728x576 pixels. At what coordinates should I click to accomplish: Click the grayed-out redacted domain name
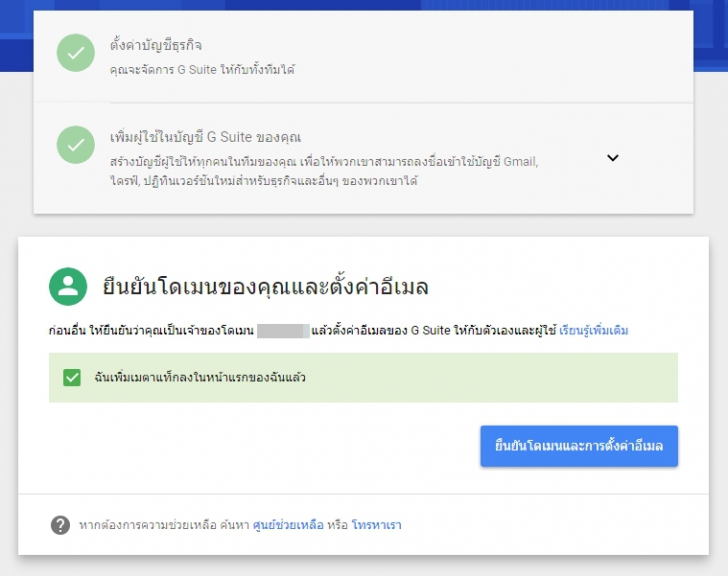click(x=286, y=330)
